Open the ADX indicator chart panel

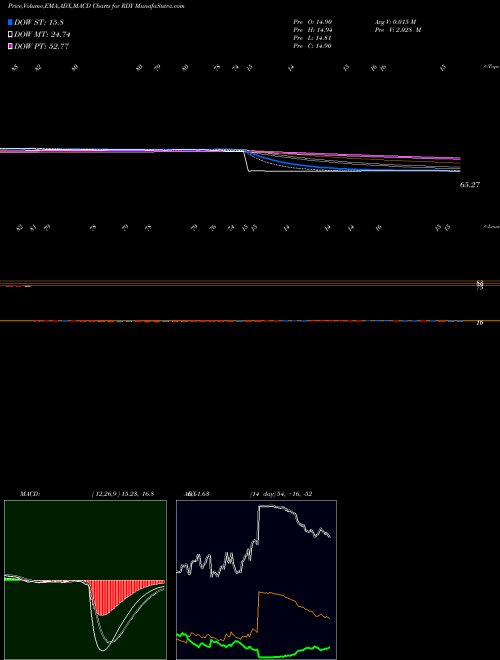click(256, 580)
